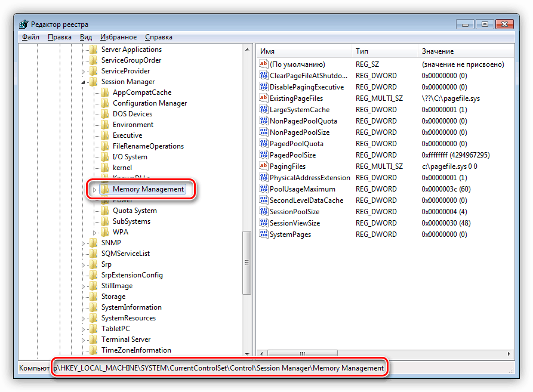
Task: Click the value 0x0000003c (60)
Action: (446, 189)
